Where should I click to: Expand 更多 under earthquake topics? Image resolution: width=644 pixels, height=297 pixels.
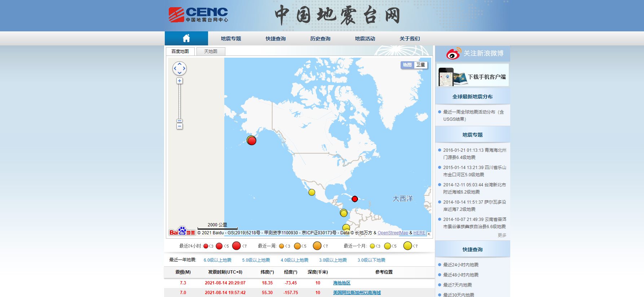point(502,235)
